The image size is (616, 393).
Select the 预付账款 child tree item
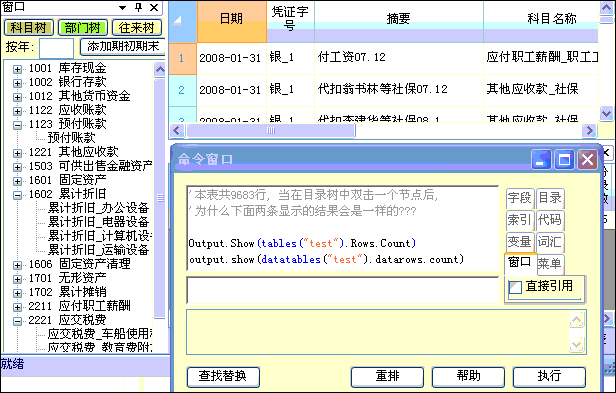72,138
